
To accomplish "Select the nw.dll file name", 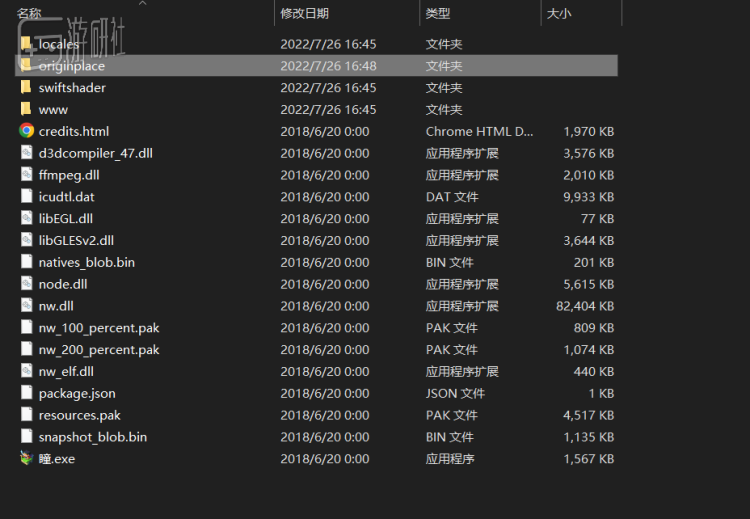I will [x=56, y=306].
